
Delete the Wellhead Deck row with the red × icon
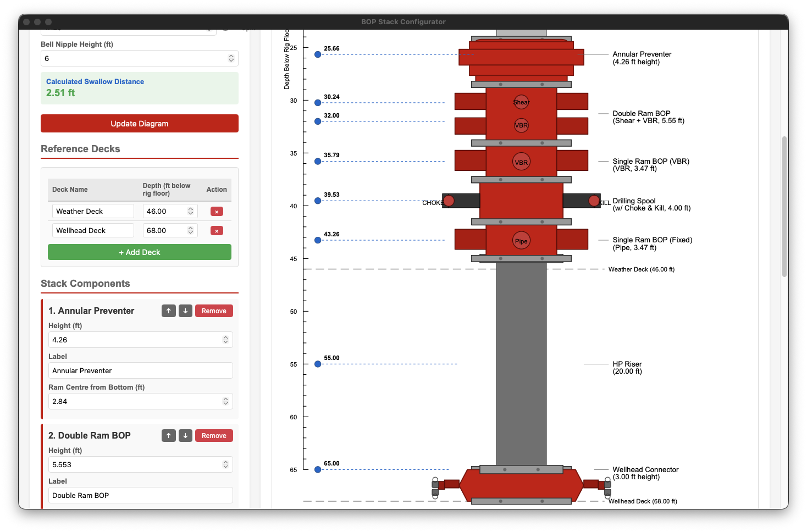217,230
